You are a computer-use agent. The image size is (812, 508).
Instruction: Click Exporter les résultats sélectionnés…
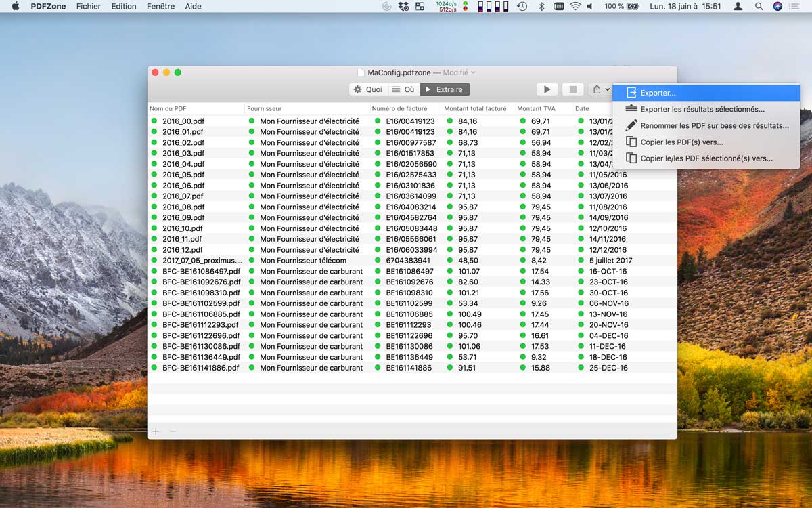coord(702,109)
